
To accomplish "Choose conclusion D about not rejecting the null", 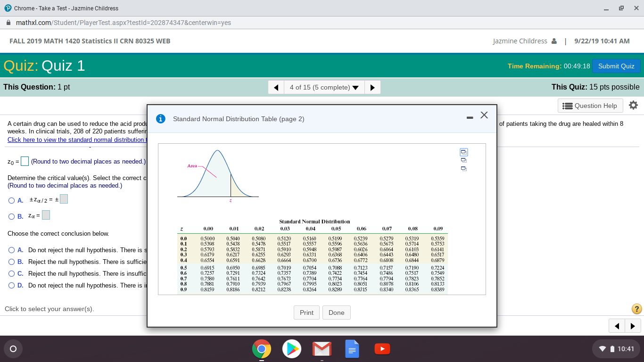I will (11, 285).
